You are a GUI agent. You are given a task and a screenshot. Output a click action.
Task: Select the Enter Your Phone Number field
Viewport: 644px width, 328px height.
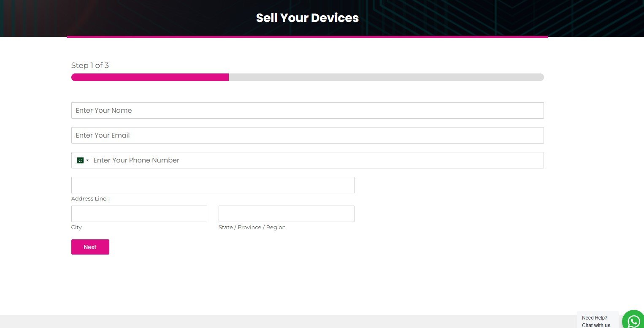coord(317,160)
